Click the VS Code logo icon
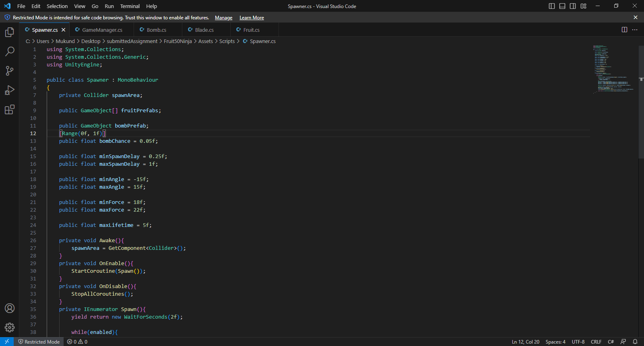Image resolution: width=644 pixels, height=346 pixels. [7, 6]
